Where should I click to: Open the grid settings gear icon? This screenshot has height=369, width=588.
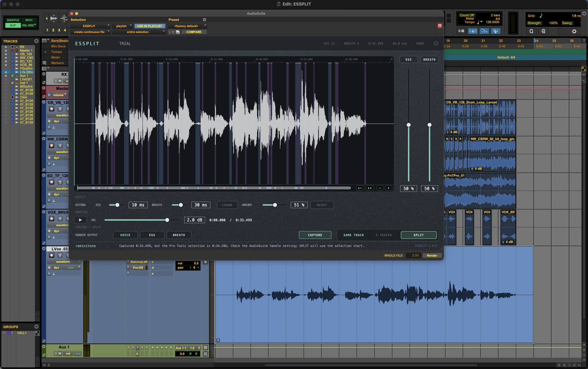click(574, 31)
